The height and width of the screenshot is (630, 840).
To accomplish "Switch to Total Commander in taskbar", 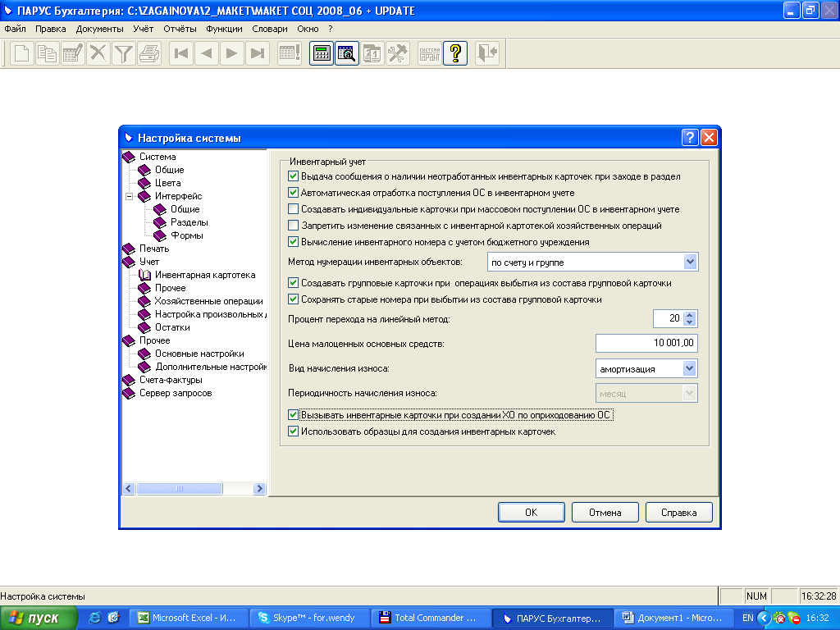I will click(431, 618).
